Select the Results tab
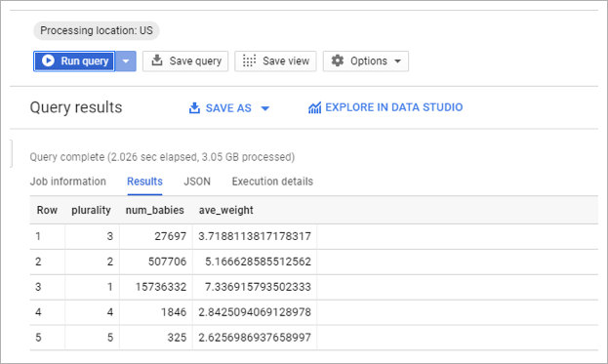This screenshot has width=608, height=364. tap(144, 182)
